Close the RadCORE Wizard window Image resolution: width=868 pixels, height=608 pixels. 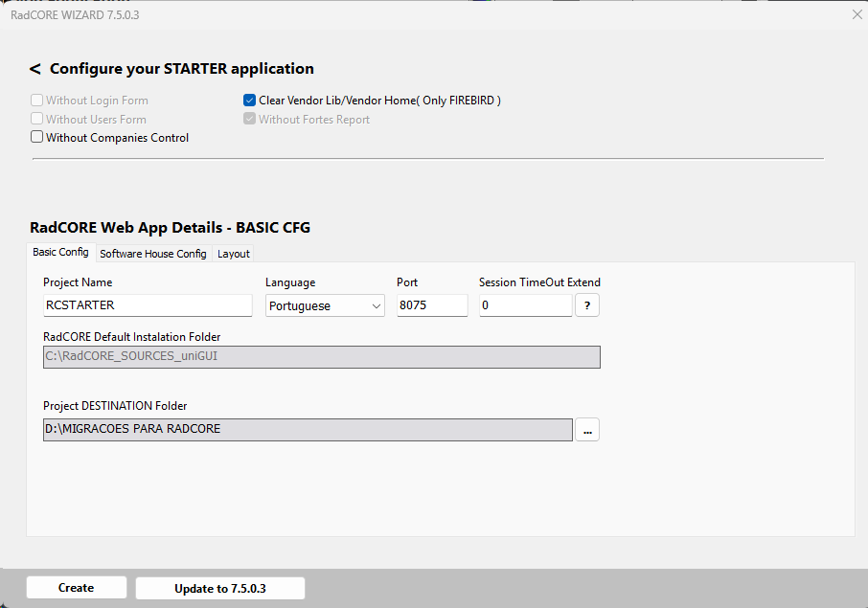[x=857, y=14]
